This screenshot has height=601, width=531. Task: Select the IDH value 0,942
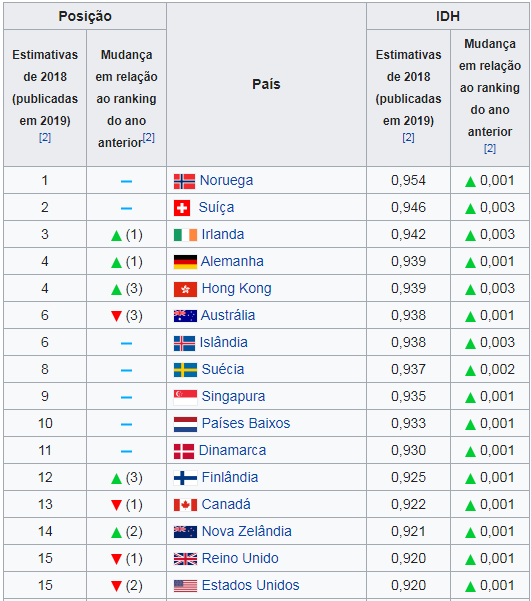pyautogui.click(x=408, y=235)
